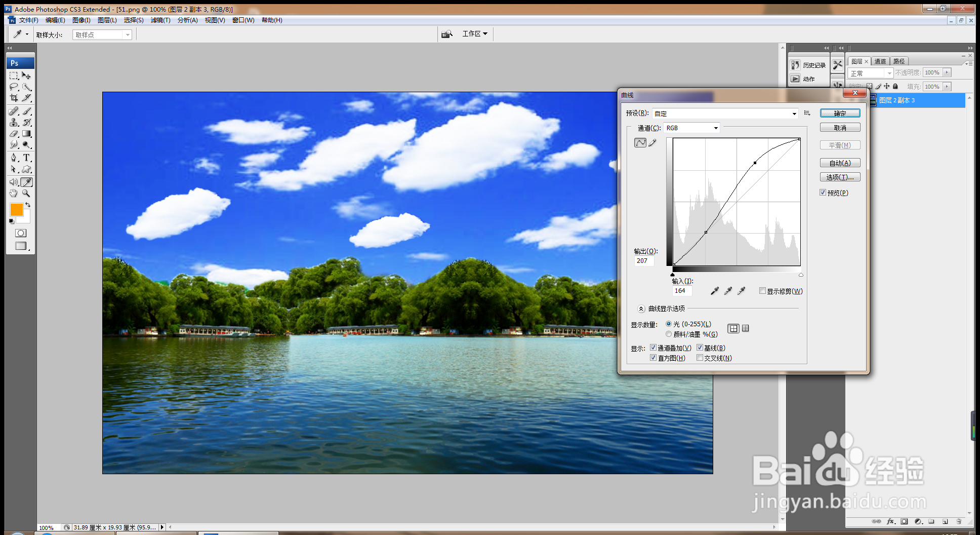Click the Auto button in Curves
Image resolution: width=980 pixels, height=535 pixels.
pos(840,163)
